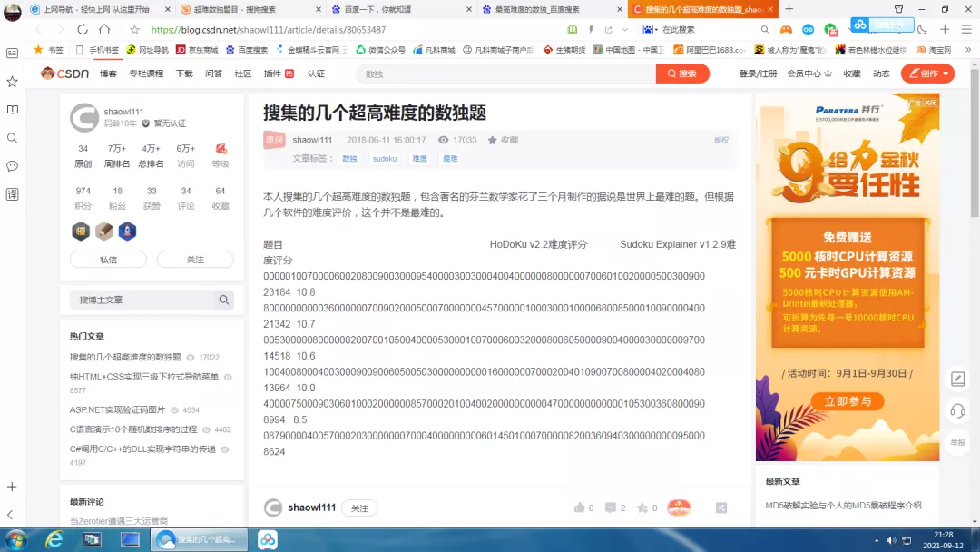The height and width of the screenshot is (552, 980).
Task: Open the reading book icon in left sidebar
Action: 12,109
